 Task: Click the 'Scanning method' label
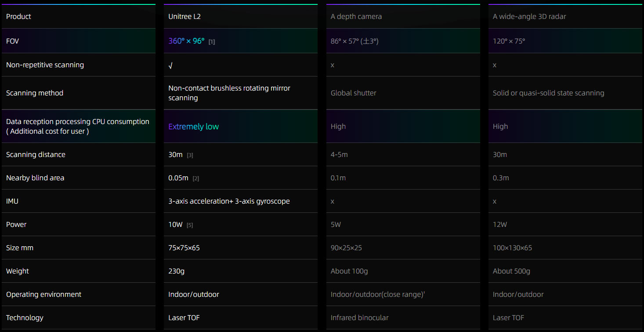(35, 93)
